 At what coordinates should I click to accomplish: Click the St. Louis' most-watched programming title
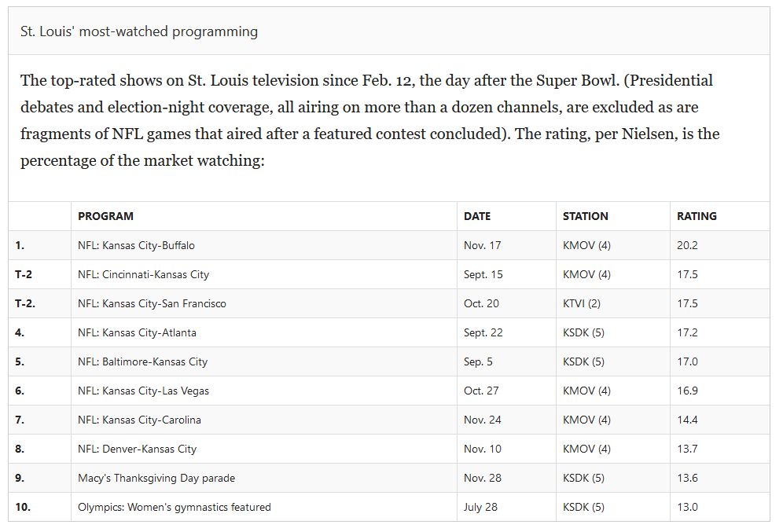tap(139, 31)
